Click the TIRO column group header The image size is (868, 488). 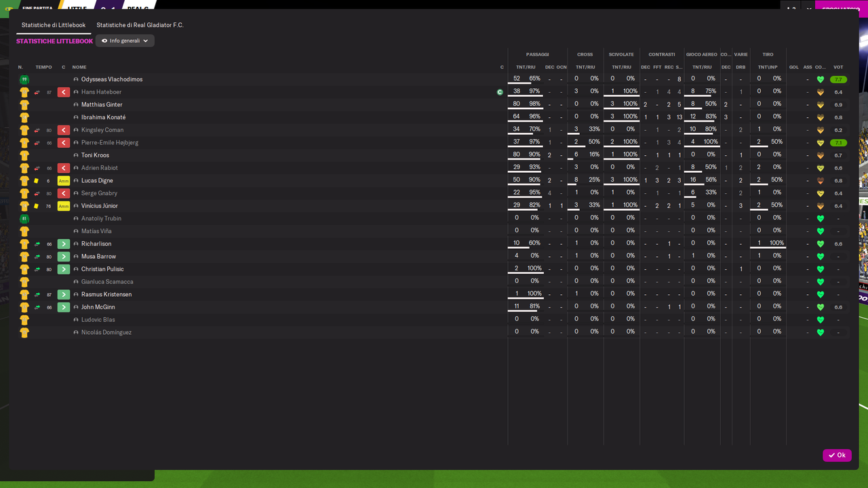(x=768, y=54)
